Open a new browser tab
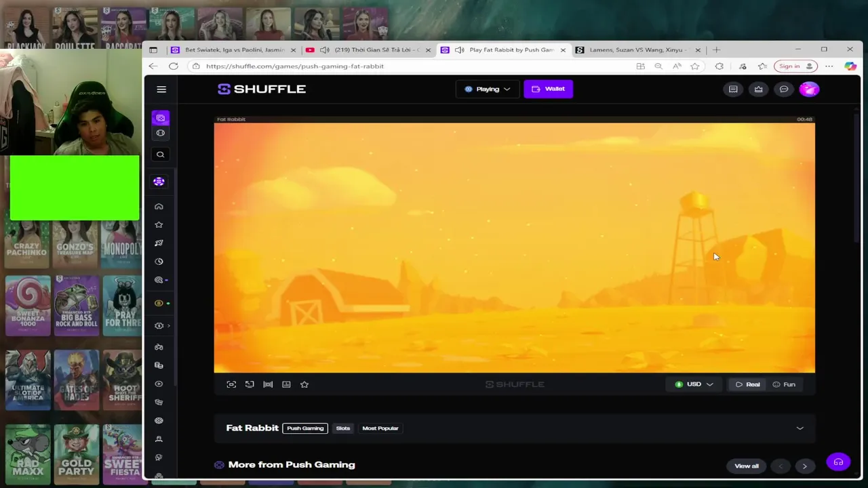868x488 pixels. (x=716, y=49)
